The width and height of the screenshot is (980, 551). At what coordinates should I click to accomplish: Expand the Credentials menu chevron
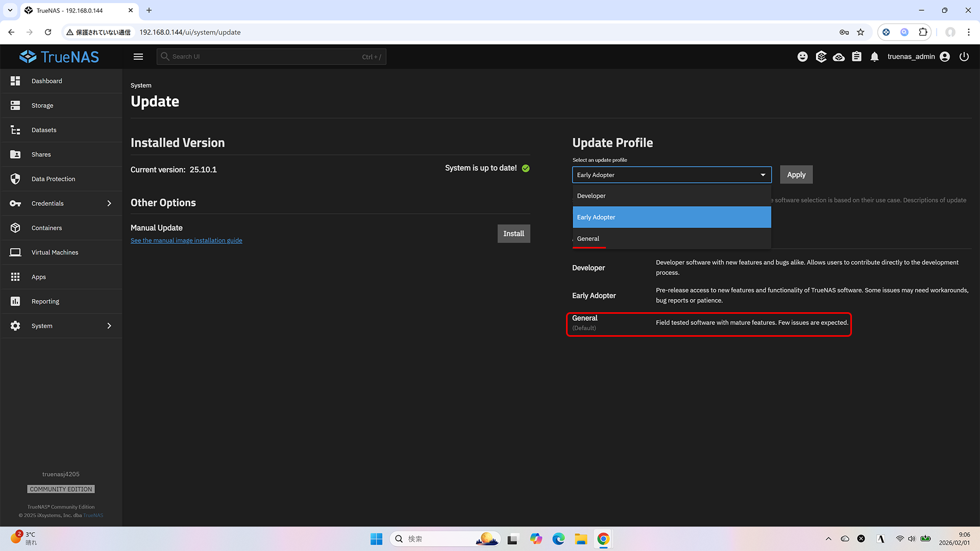[109, 204]
